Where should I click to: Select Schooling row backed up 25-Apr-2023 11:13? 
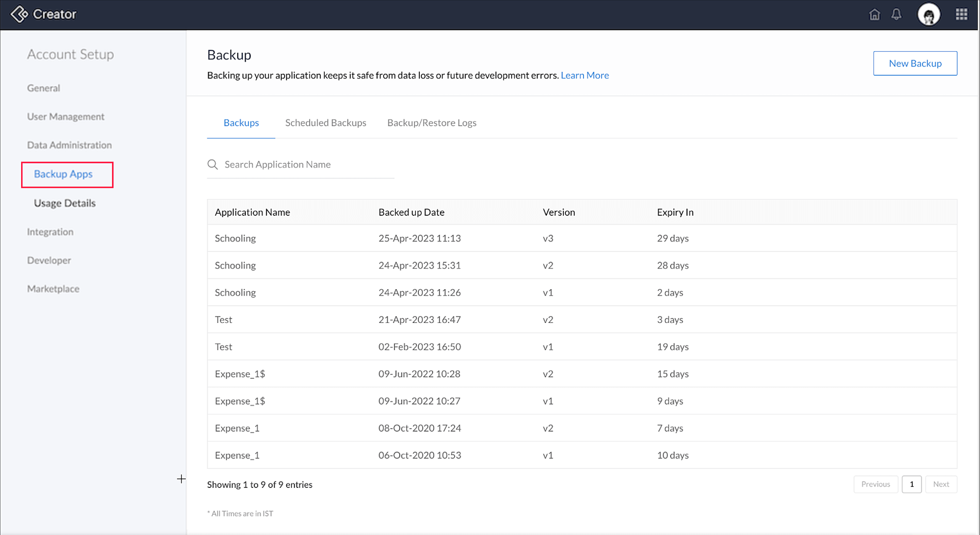click(x=582, y=238)
